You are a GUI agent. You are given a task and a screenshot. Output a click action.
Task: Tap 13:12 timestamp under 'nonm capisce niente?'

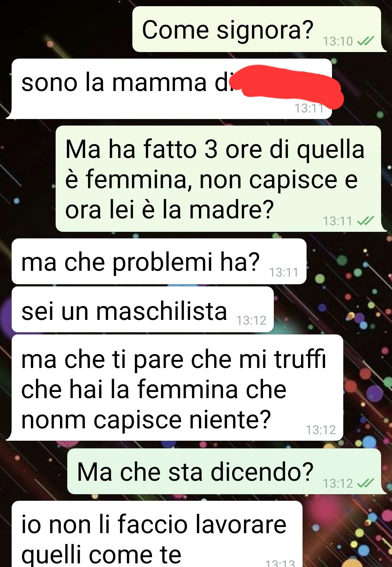321,430
